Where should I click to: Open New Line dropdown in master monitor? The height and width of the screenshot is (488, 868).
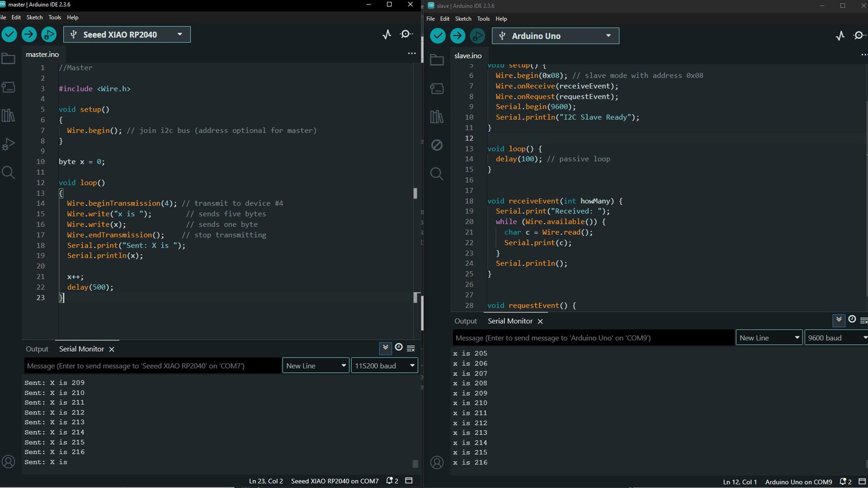coord(316,366)
